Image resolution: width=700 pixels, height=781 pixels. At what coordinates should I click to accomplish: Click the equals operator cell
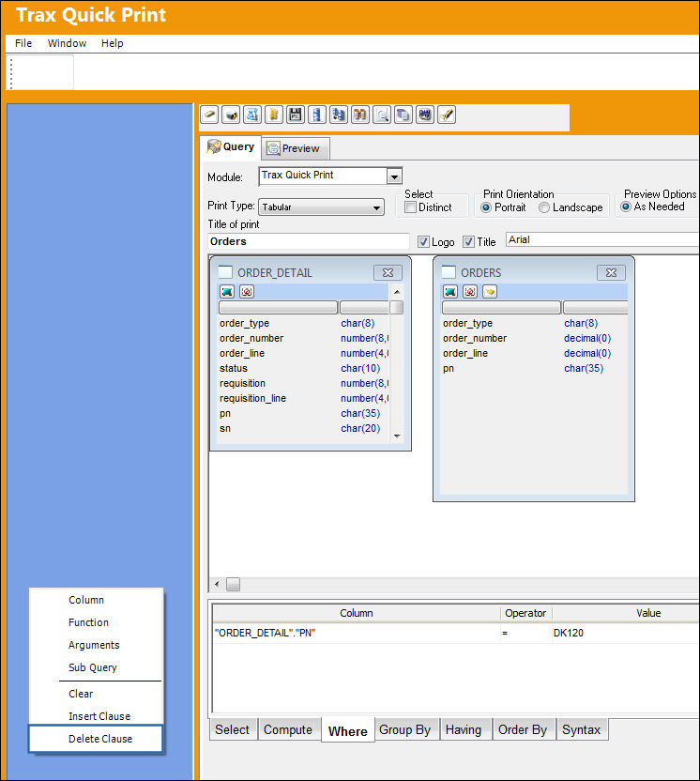coord(526,633)
